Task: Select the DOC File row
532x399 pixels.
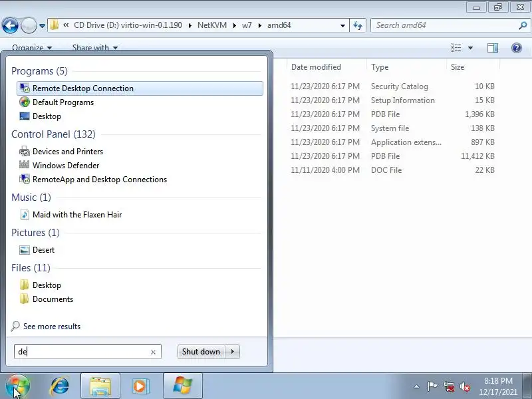Action: tap(392, 170)
